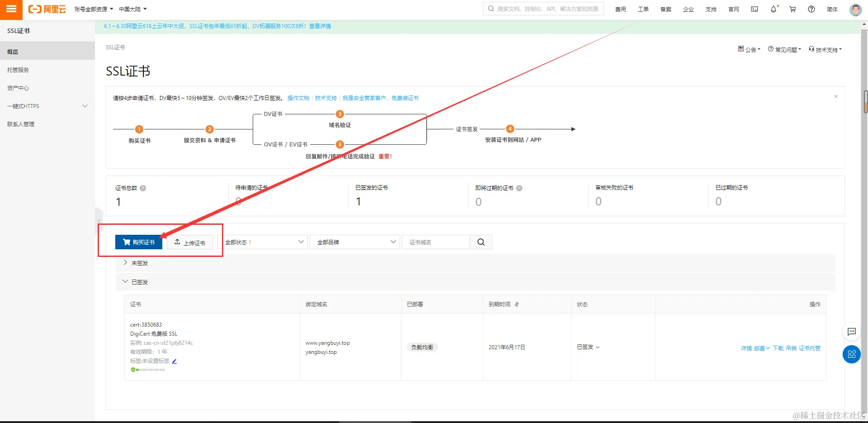868x423 pixels.
Task: Open Cloud Shell terminal icon
Action: [755, 9]
